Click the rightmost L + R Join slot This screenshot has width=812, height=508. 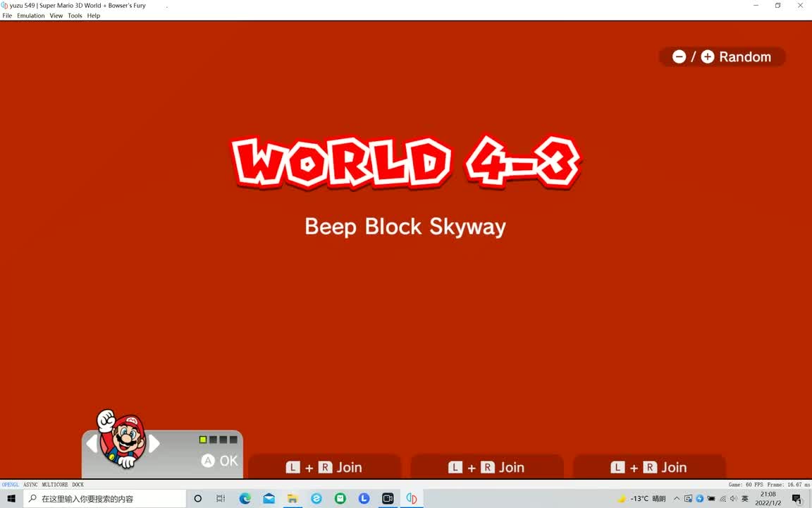pyautogui.click(x=649, y=467)
